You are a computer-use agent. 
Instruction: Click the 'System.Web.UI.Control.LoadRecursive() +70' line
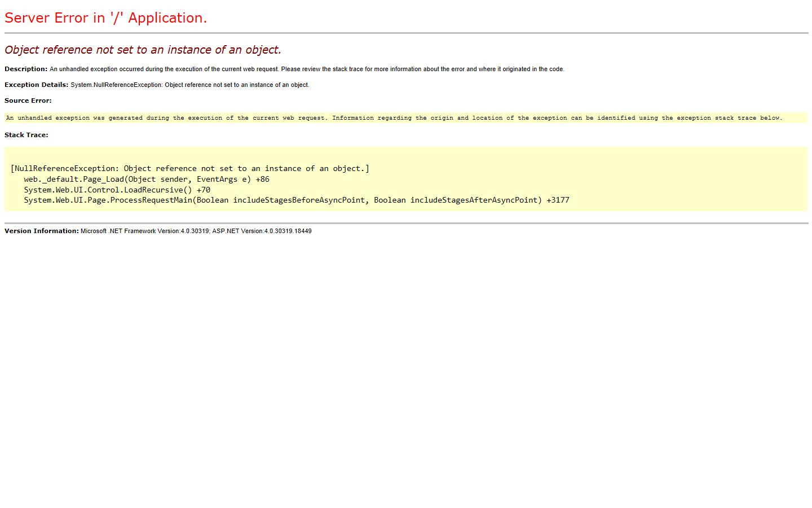coord(117,190)
